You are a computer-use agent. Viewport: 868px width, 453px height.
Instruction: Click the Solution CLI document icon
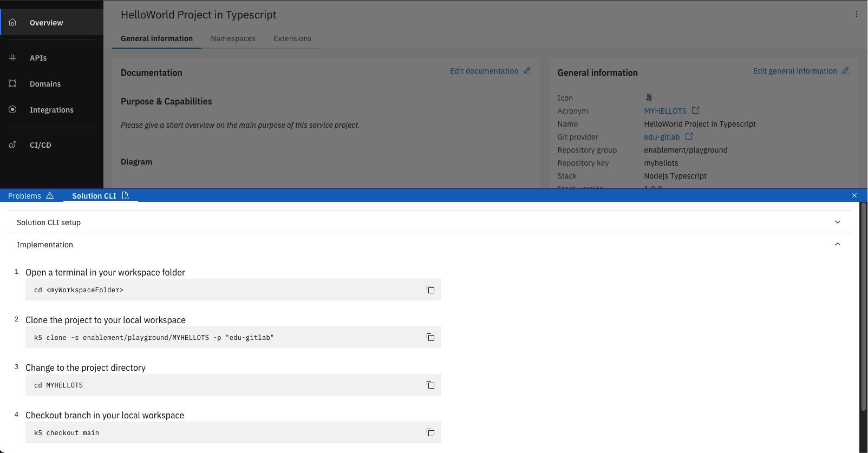coord(126,195)
